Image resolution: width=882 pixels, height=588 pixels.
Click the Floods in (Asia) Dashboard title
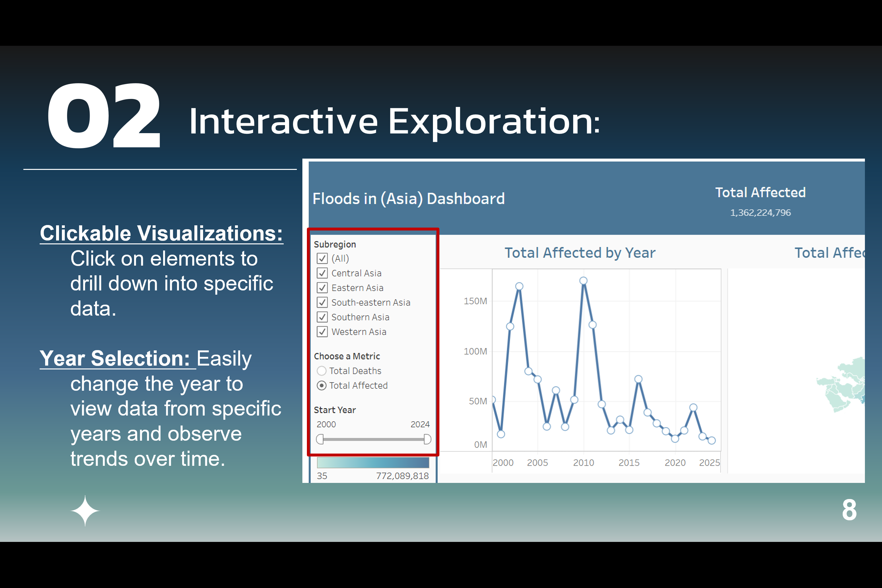point(408,199)
